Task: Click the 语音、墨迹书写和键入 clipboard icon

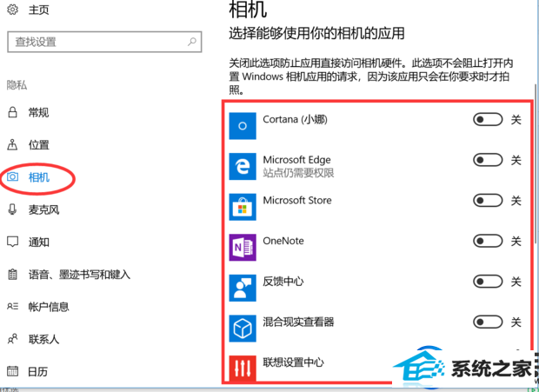Action: pyautogui.click(x=13, y=274)
